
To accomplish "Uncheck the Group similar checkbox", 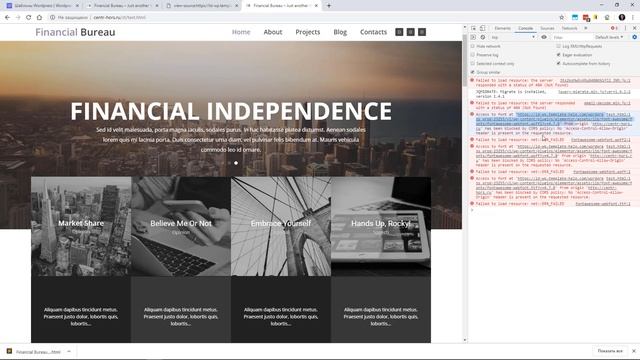I will pyautogui.click(x=473, y=72).
